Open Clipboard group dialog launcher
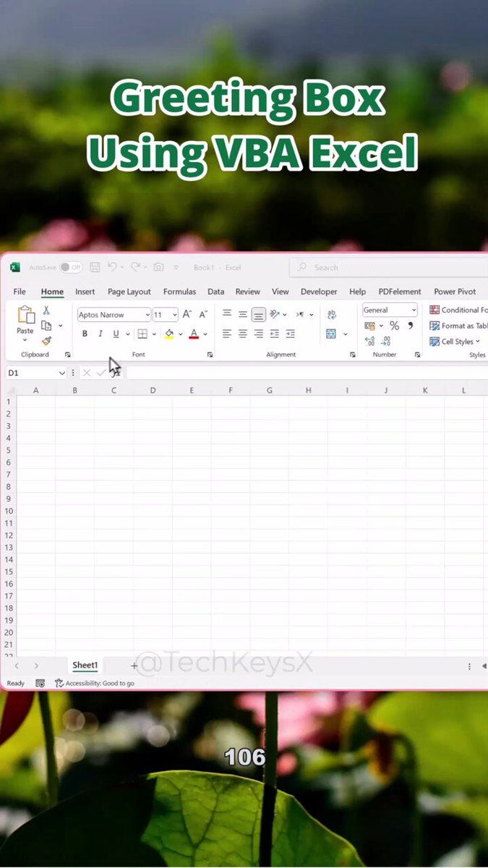The width and height of the screenshot is (488, 868). pos(68,354)
